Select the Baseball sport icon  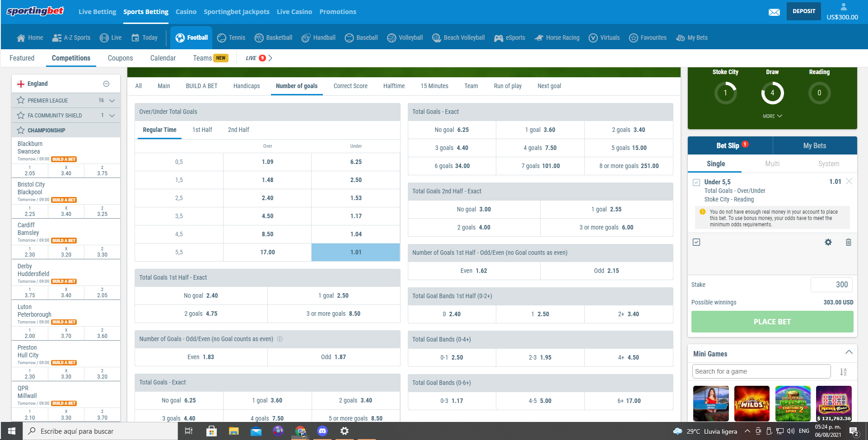click(349, 38)
